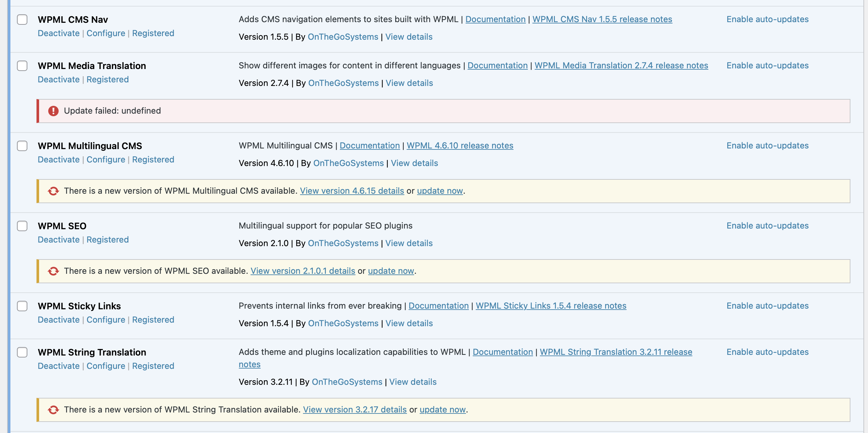Open View version 4.6.15 details link
Viewport: 868px width, 433px height.
click(352, 190)
